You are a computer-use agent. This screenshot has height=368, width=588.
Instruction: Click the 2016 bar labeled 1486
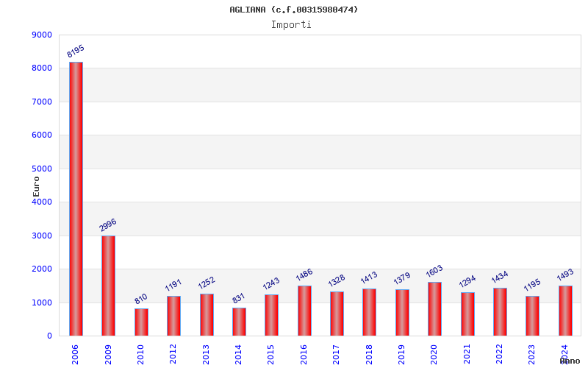tap(304, 311)
